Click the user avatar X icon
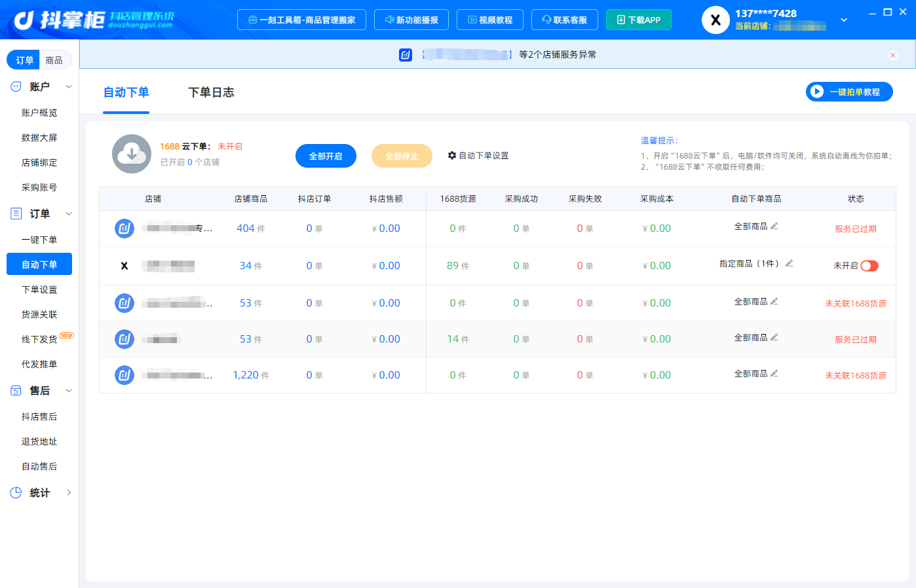Viewport: 916px width, 588px height. point(716,20)
